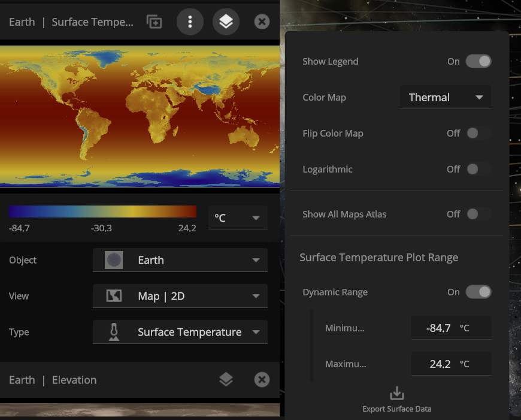The width and height of the screenshot is (521, 420).
Task: Click the duplicate panel icon
Action: (x=154, y=22)
